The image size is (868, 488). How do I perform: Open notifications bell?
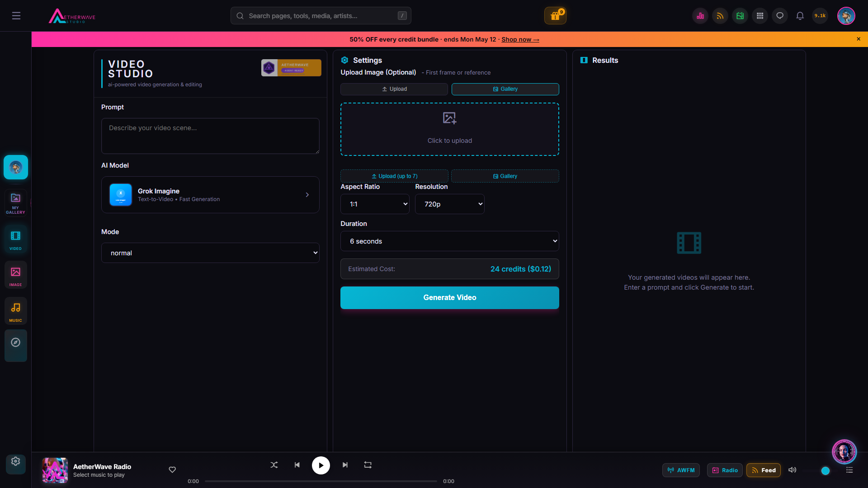[800, 16]
